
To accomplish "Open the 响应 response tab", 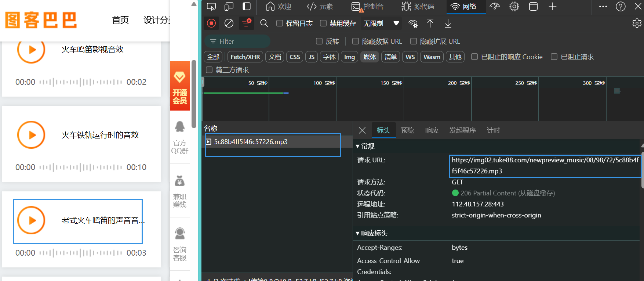I will pos(432,130).
